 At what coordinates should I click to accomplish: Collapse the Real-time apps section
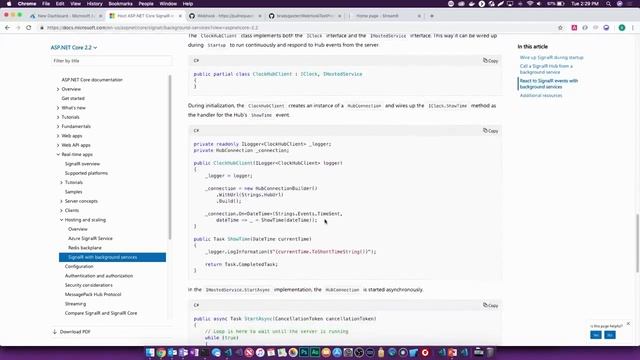58,155
